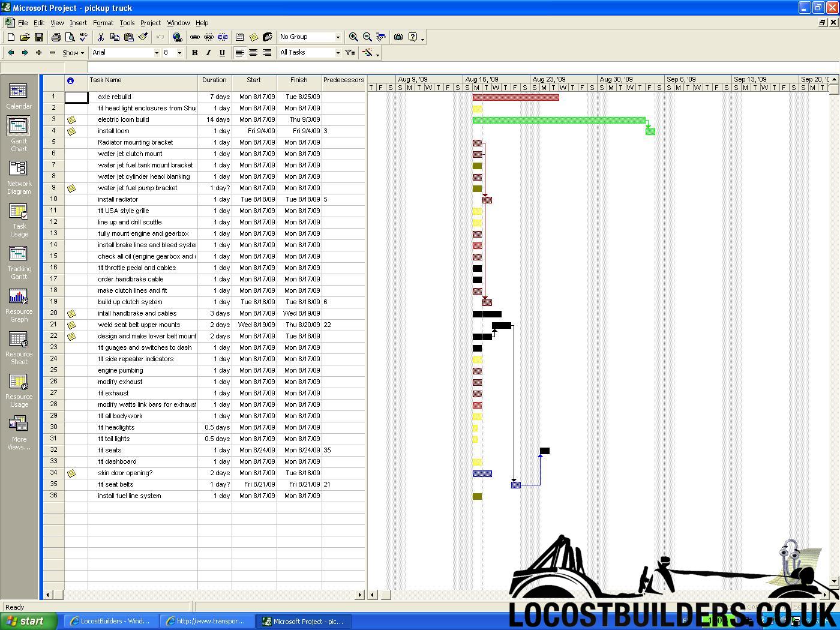
Task: Open the Format menu
Action: 103,23
